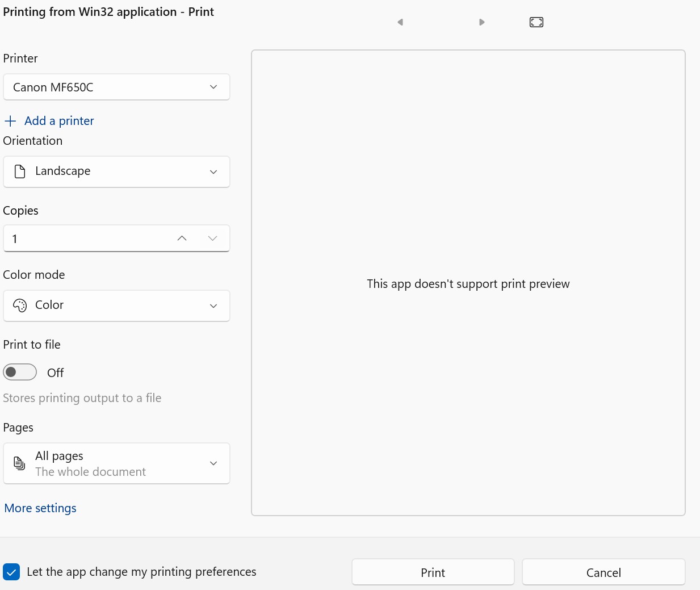This screenshot has height=590, width=700.
Task: Click the plus icon beside Add a printer
Action: click(x=10, y=121)
